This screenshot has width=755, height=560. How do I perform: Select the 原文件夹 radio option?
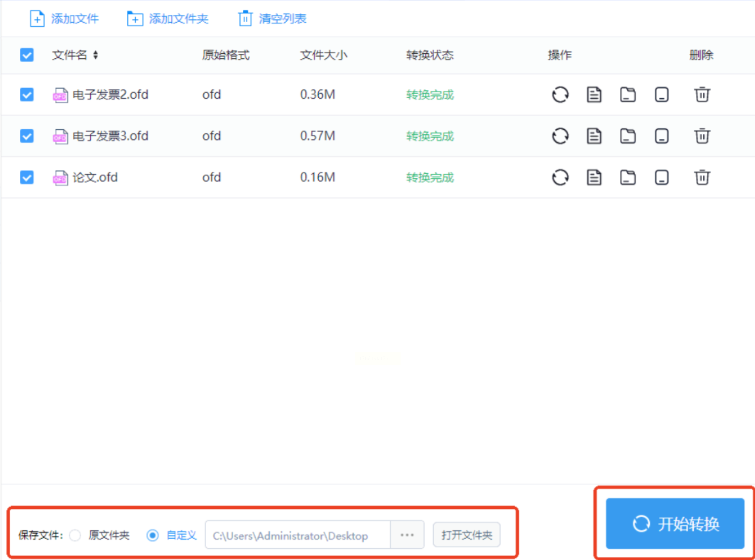(x=75, y=535)
